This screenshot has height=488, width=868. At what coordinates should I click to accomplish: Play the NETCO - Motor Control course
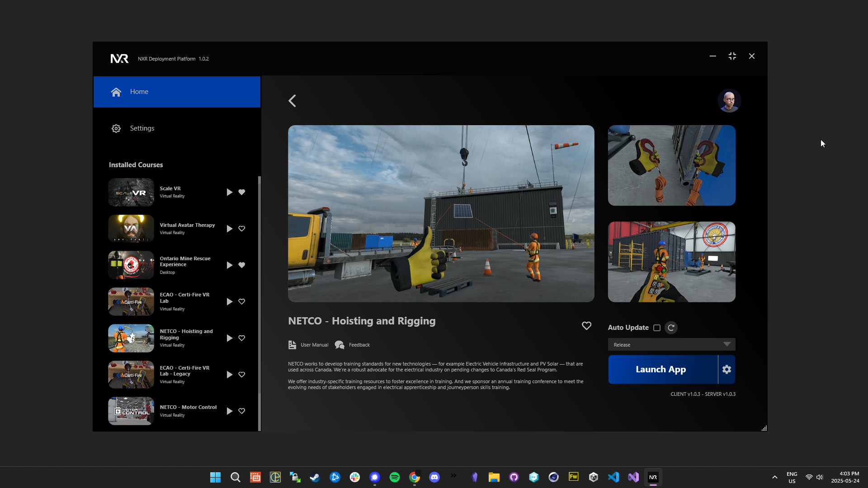tap(229, 411)
